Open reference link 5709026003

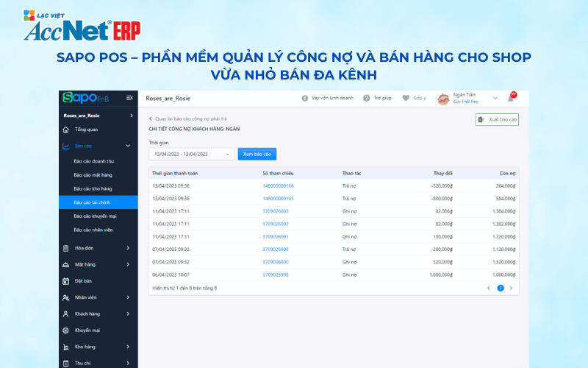pos(276,211)
